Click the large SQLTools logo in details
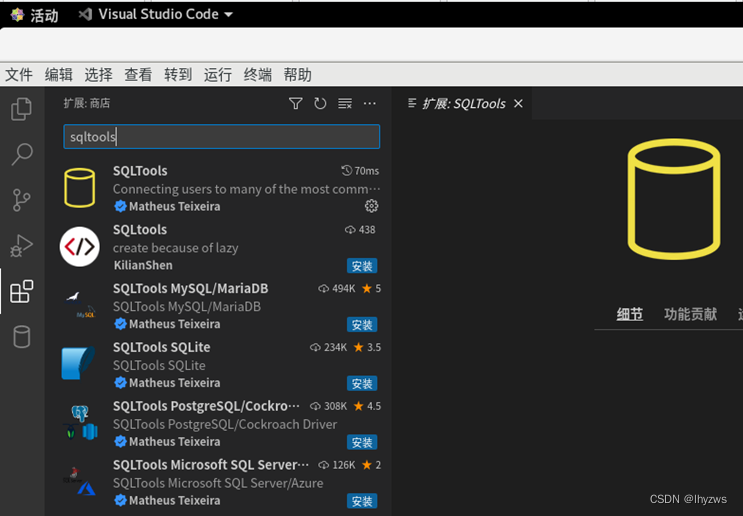Screen dimensions: 743x516 tap(674, 199)
